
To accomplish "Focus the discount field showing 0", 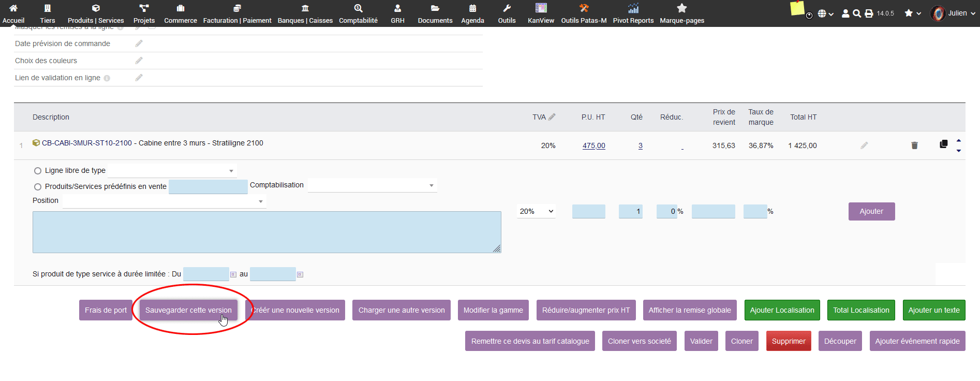I will tap(666, 211).
